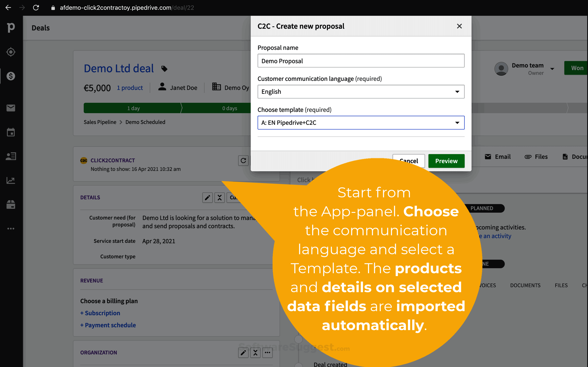Select the Leads icon in the sidebar
This screenshot has width=588, height=367.
tap(11, 52)
